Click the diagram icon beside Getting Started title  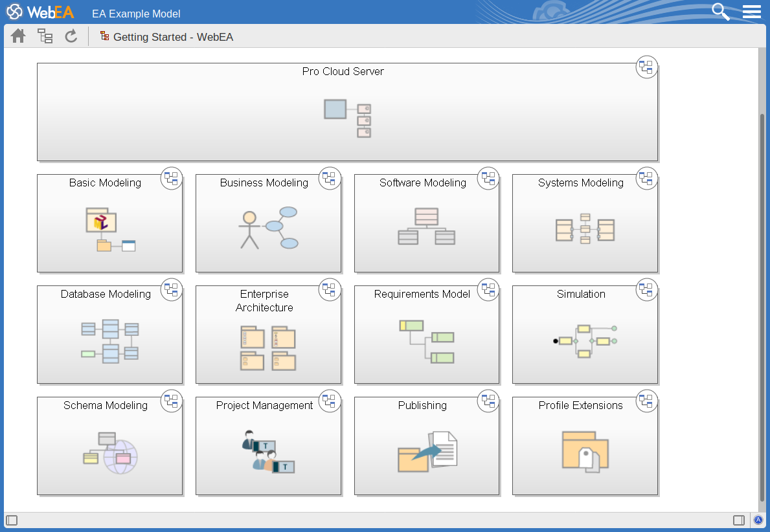[x=104, y=36]
